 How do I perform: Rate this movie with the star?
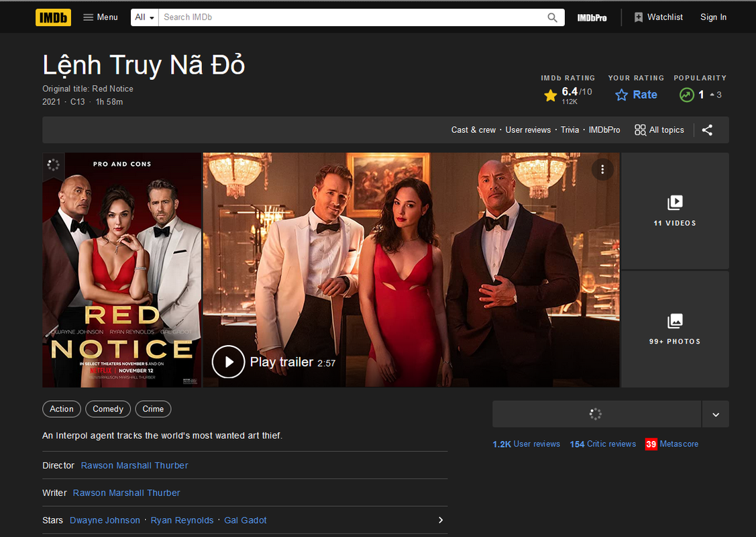coord(636,95)
